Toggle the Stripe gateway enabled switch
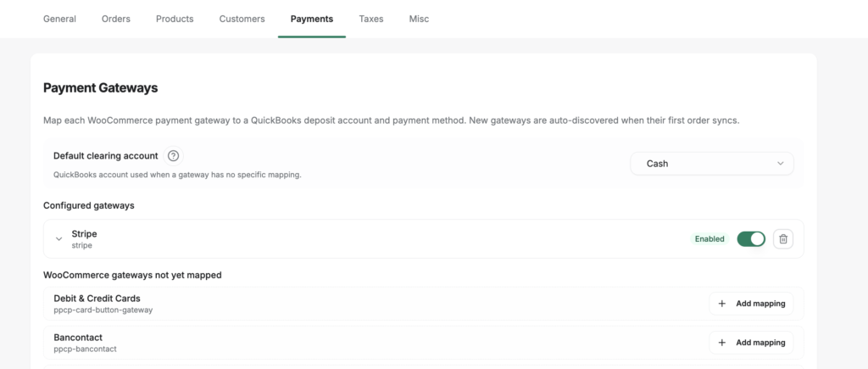The image size is (868, 369). click(x=751, y=239)
